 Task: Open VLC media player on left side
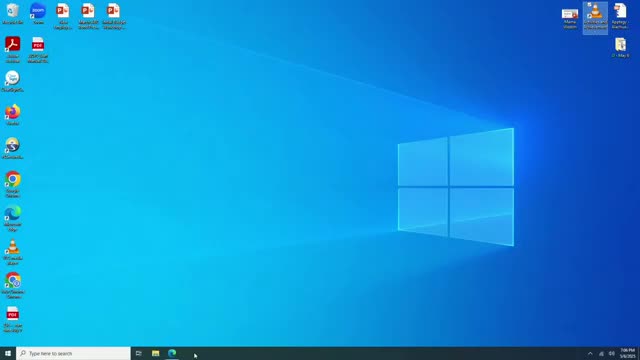pos(13,252)
